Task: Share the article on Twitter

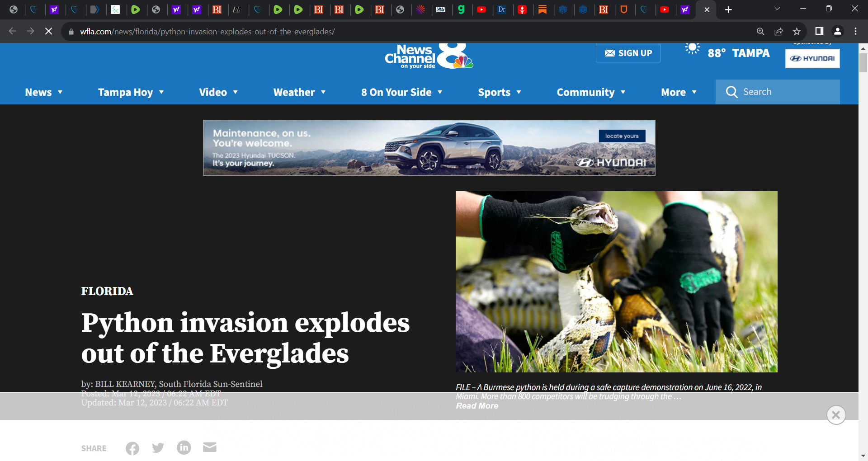Action: [x=158, y=448]
